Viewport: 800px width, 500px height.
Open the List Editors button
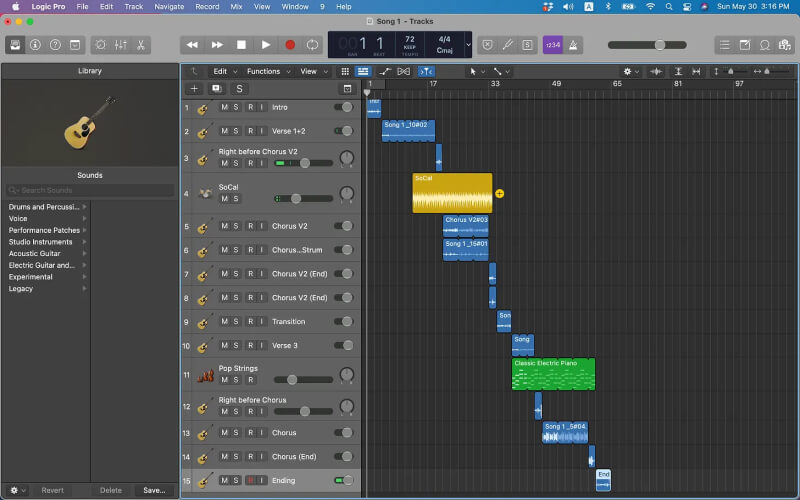click(724, 45)
